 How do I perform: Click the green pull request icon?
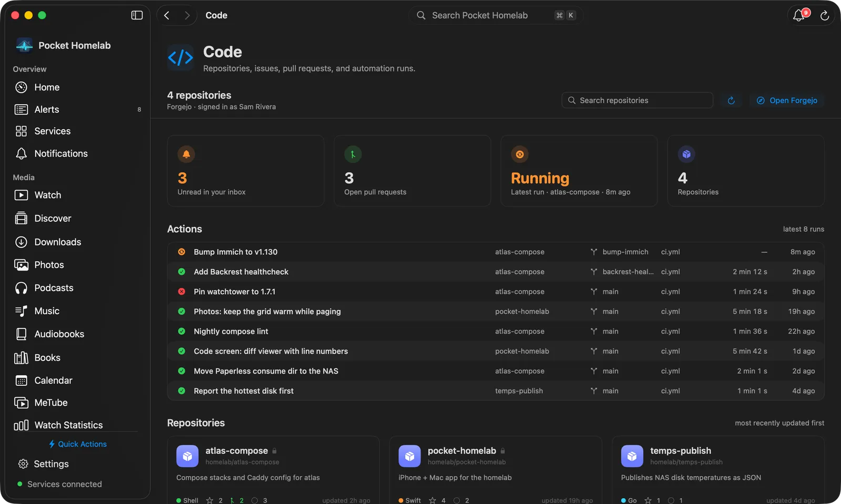(x=353, y=154)
